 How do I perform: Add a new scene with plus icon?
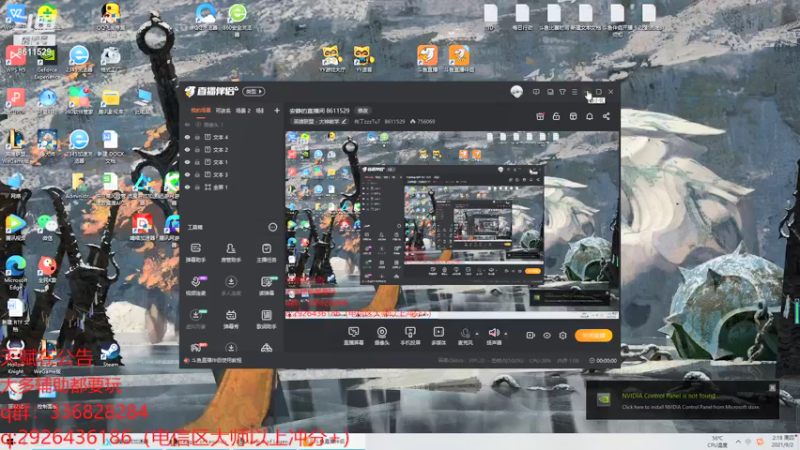coord(277,111)
